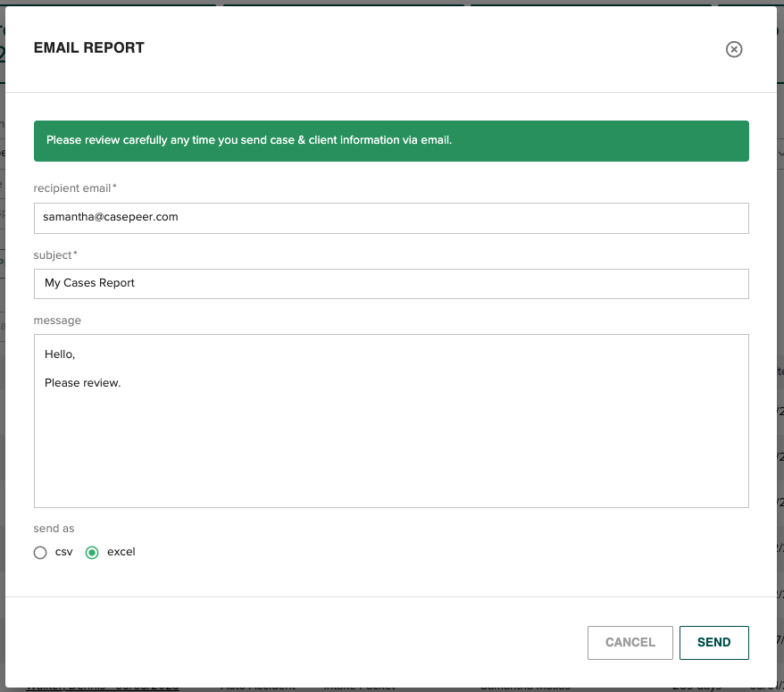Select the excel radio option

[x=92, y=553]
